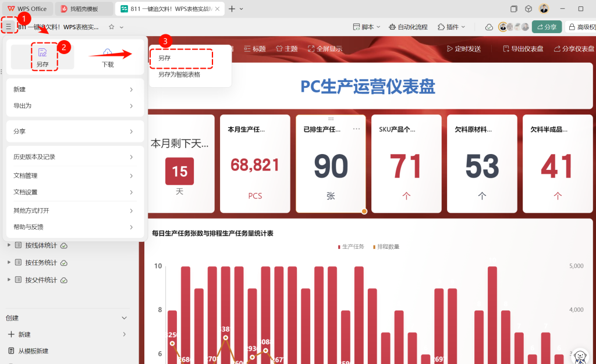
Task: Open the 分享 entry in main menu
Action: tap(75, 131)
